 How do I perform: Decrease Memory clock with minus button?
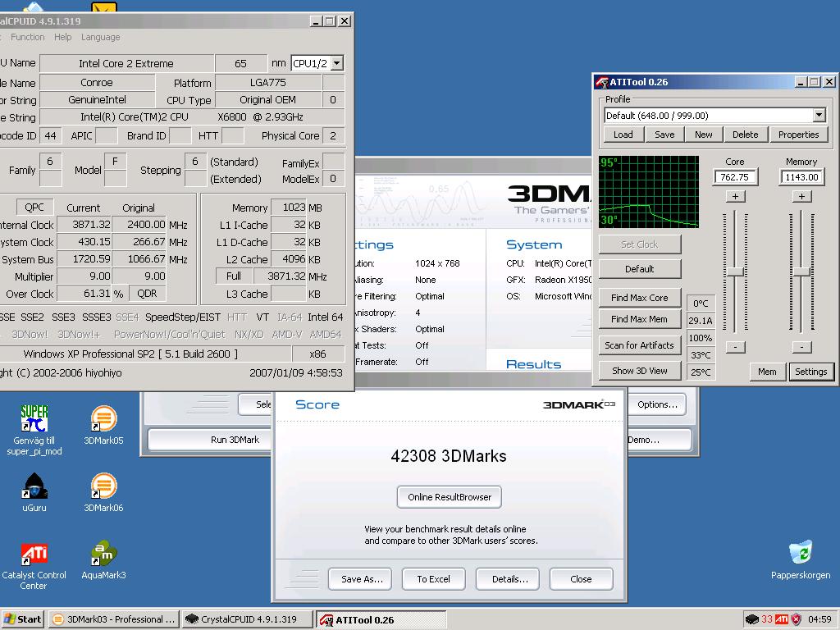[801, 347]
